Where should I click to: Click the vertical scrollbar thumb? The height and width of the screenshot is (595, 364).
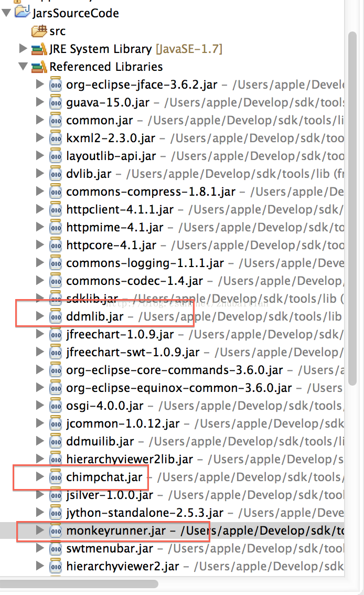pyautogui.click(x=352, y=208)
